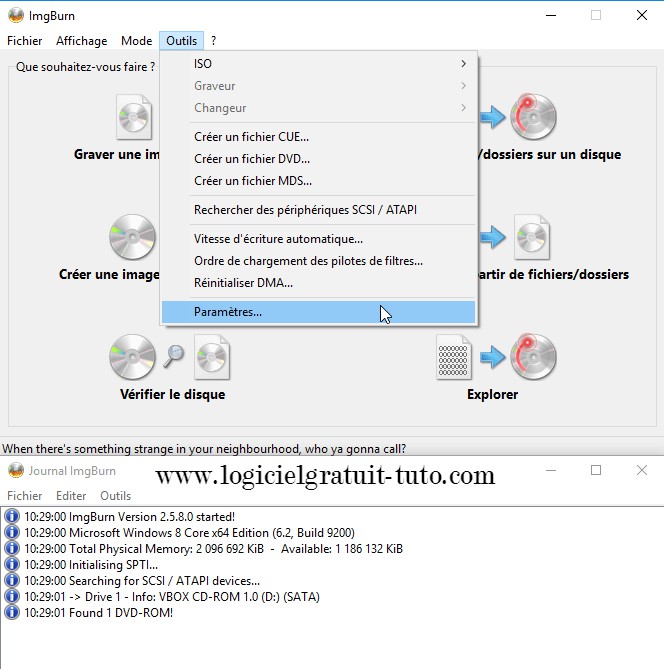Click the info icon of the Microsoft Windows 8 log line

coord(12,532)
